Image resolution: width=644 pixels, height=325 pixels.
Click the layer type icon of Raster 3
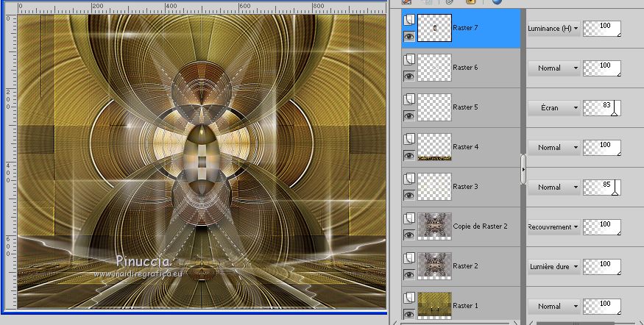click(x=408, y=179)
